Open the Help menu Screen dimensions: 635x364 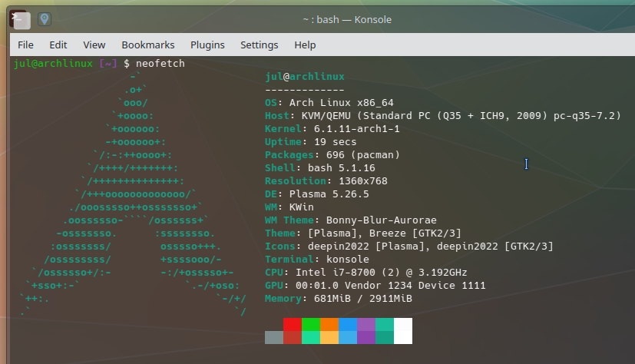[x=305, y=45]
